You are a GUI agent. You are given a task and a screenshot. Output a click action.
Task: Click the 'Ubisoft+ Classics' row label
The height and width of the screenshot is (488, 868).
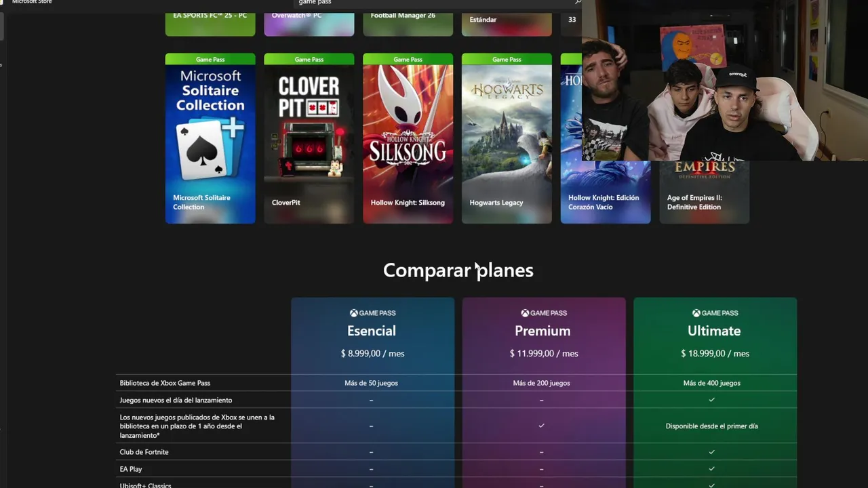tap(145, 485)
